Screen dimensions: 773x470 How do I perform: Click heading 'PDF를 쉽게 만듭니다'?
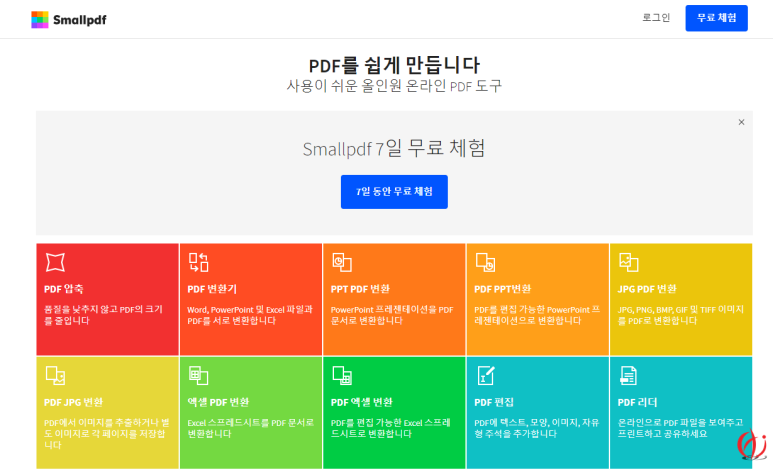(x=394, y=65)
